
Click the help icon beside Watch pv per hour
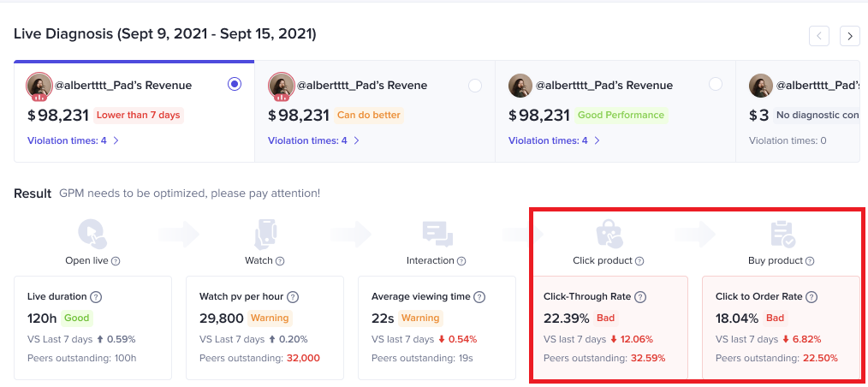point(293,297)
